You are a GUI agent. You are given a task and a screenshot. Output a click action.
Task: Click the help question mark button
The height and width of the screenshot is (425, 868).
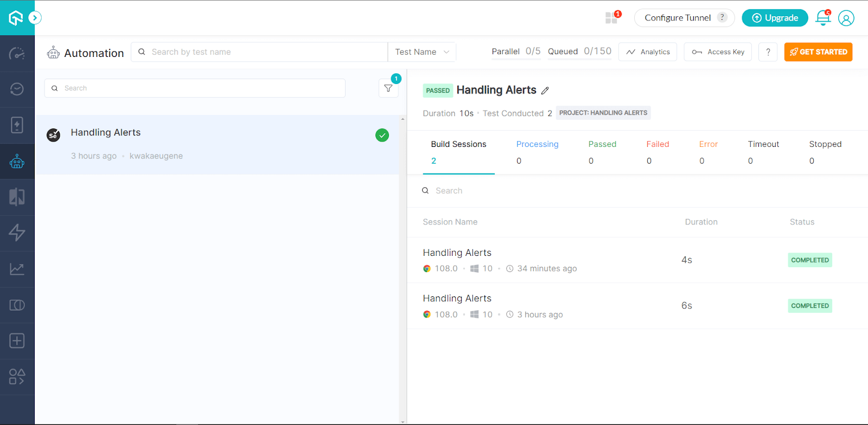[768, 52]
